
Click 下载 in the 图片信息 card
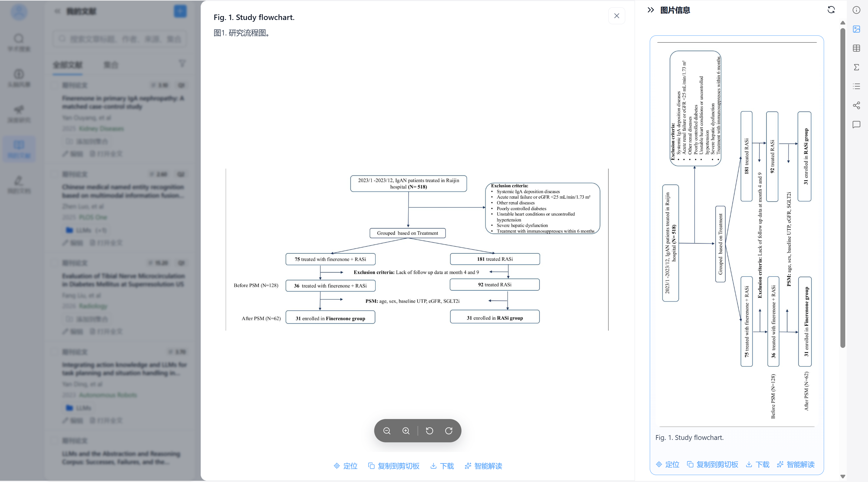coord(757,464)
